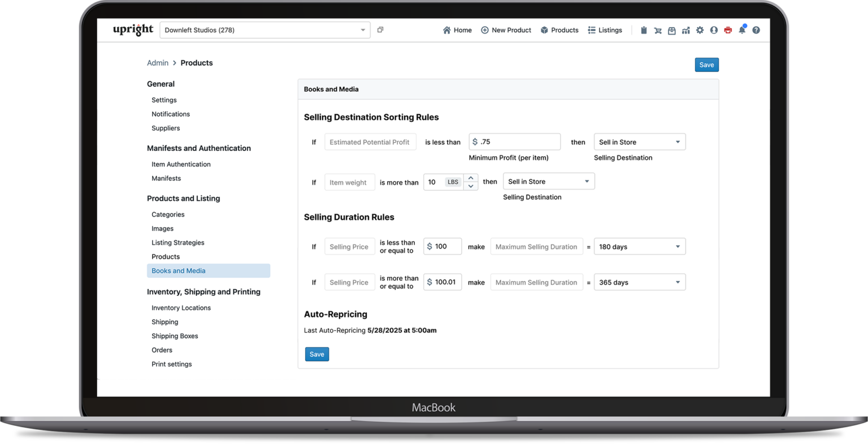Image resolution: width=868 pixels, height=444 pixels.
Task: Click the inventory box icon
Action: 672,31
